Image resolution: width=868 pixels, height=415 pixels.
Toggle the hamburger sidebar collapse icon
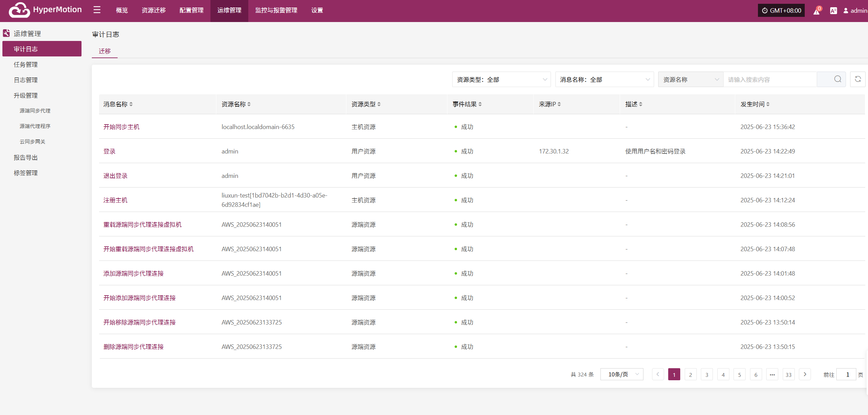pos(97,10)
